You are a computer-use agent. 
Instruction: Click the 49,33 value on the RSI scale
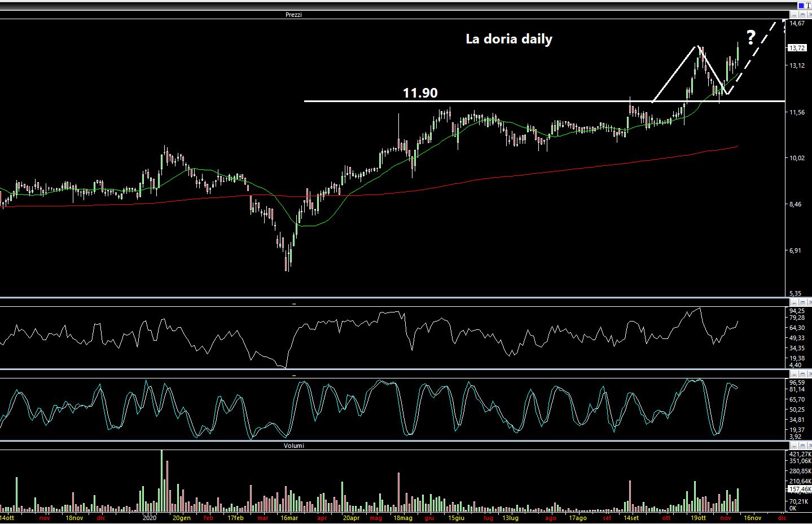[x=797, y=338]
